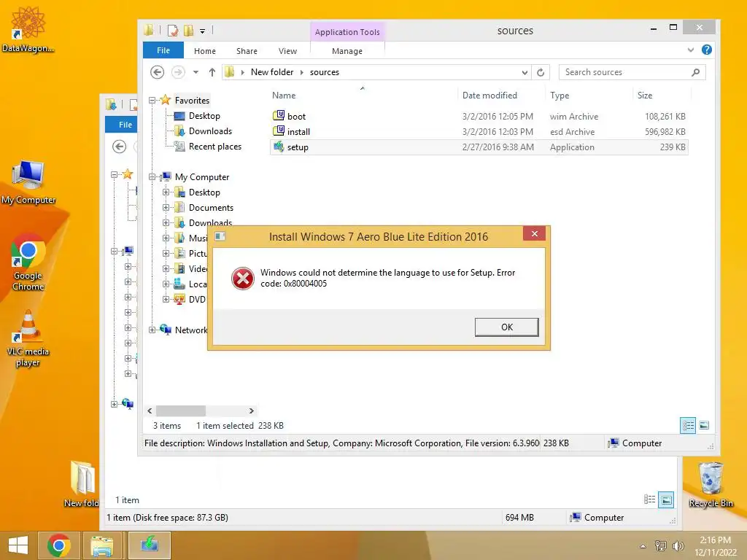
Task: Sort by Date modified column header
Action: click(x=489, y=96)
